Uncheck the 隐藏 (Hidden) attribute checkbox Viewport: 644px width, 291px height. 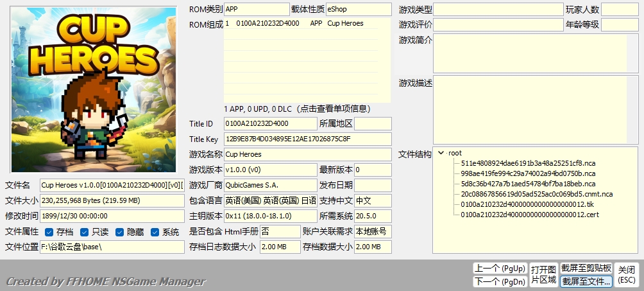[x=119, y=232]
